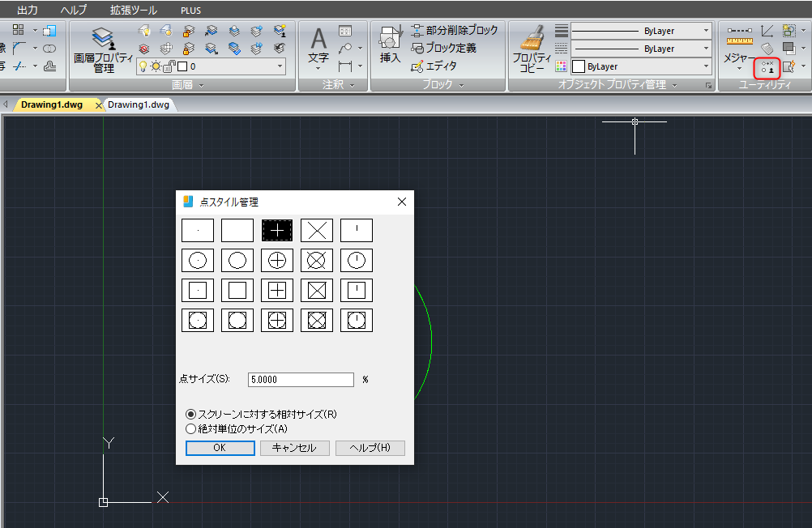Screen dimensions: 812x528
Task: Click the tab scroll left arrow
Action: (x=6, y=104)
